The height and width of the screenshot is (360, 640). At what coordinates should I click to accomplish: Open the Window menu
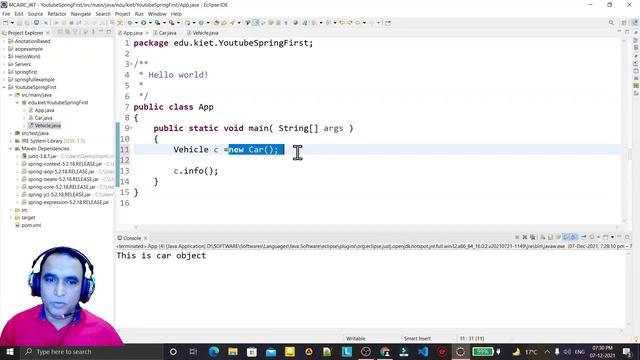click(x=157, y=14)
